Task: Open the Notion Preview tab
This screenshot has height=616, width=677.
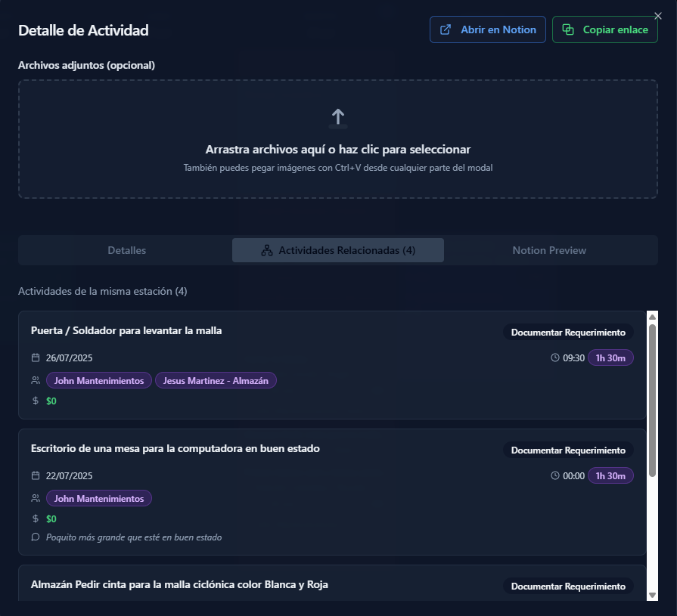Action: [x=549, y=250]
